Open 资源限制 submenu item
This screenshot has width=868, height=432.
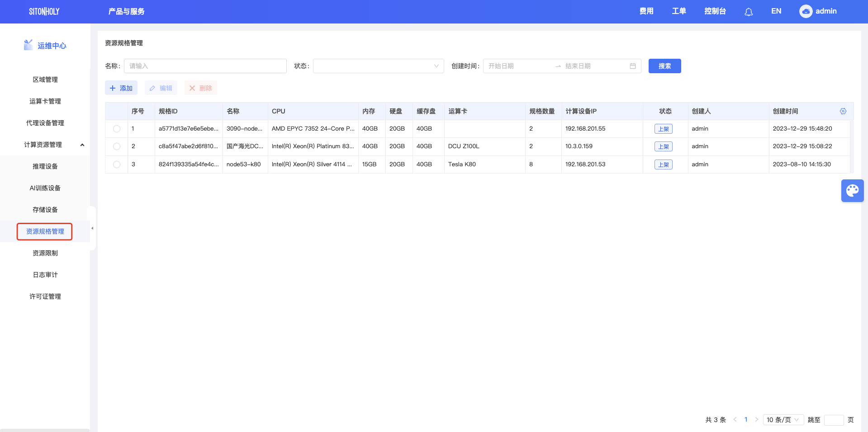click(45, 253)
